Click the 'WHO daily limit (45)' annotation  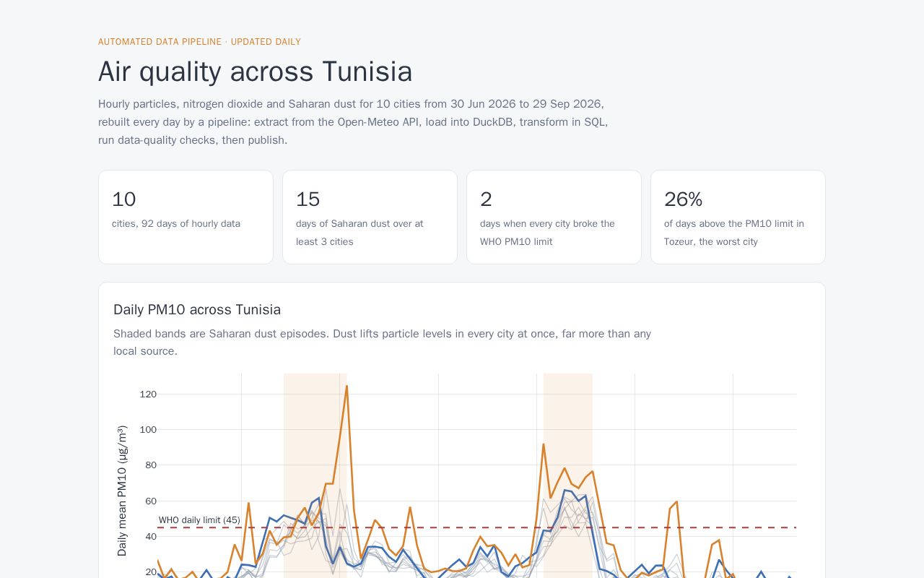pyautogui.click(x=199, y=520)
